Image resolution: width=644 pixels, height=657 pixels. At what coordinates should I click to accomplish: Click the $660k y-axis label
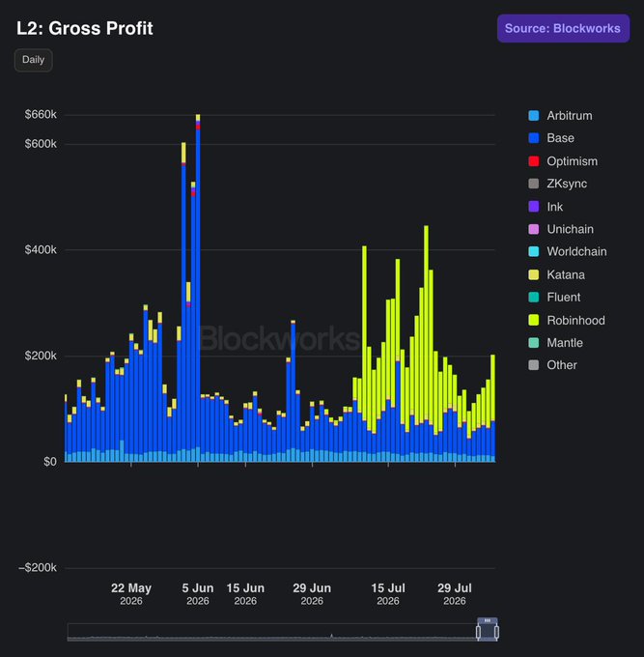point(41,115)
